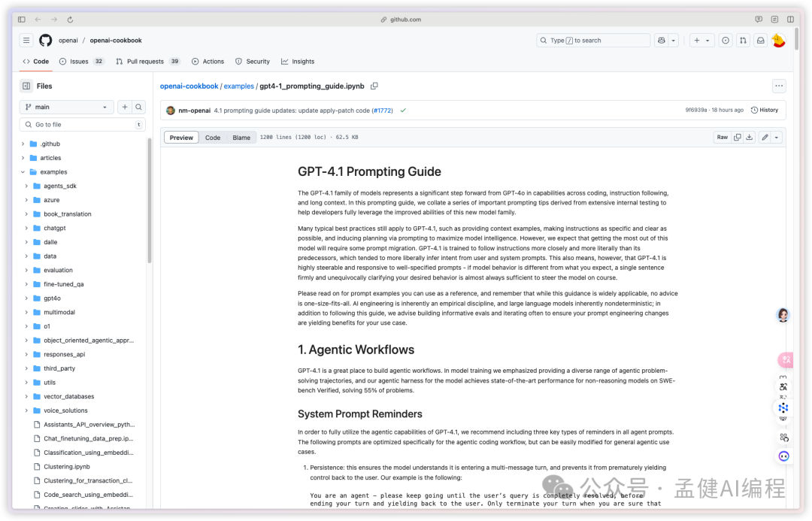
Task: Open more edit options dropdown arrow
Action: coord(776,138)
